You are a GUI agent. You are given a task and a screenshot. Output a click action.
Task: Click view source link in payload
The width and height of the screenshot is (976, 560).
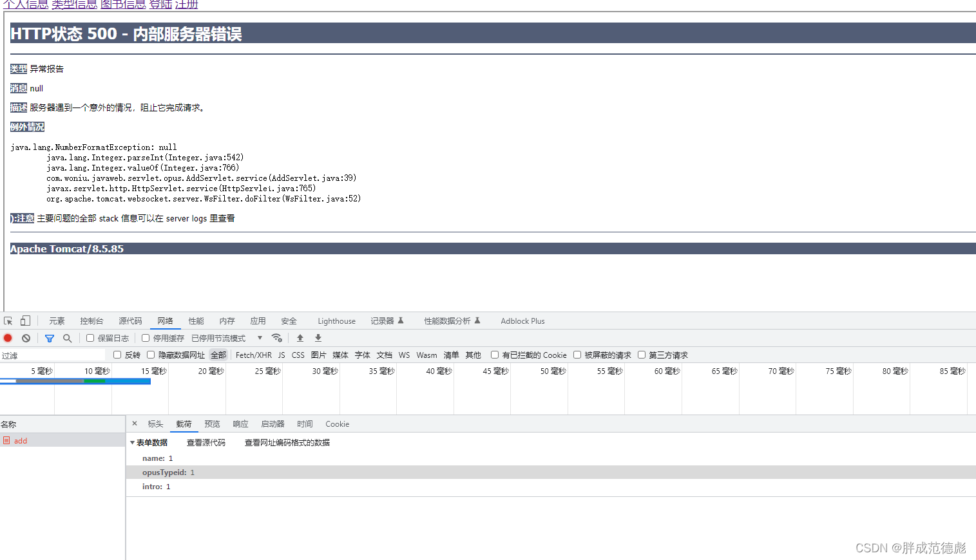point(206,443)
